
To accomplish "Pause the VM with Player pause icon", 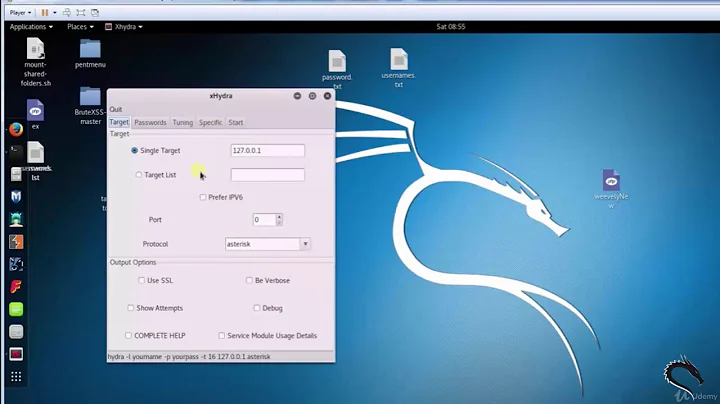I will tap(44, 13).
